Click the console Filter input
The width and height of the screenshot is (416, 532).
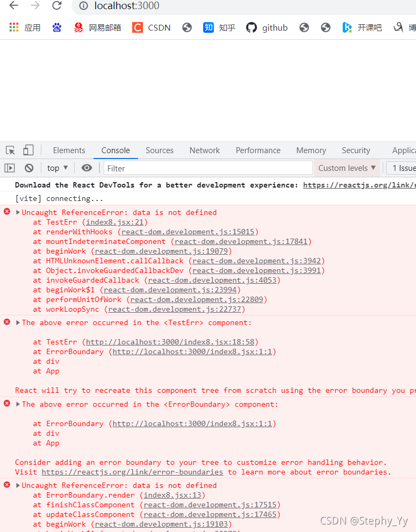(x=209, y=168)
